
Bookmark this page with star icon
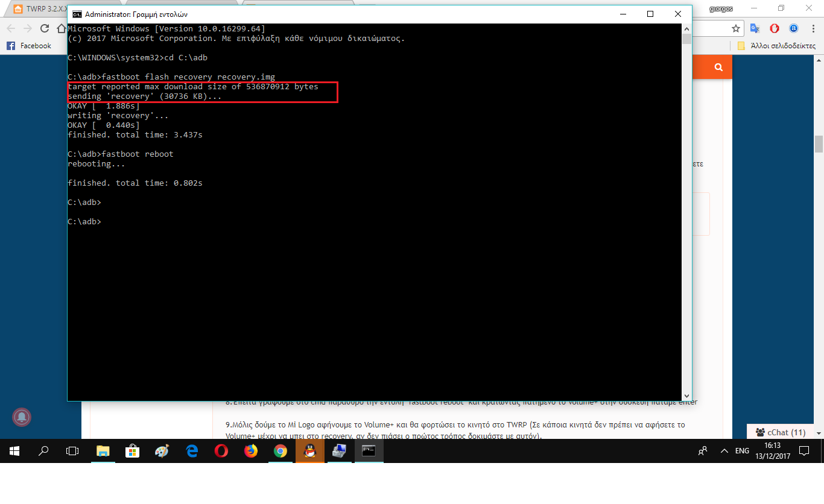[736, 28]
